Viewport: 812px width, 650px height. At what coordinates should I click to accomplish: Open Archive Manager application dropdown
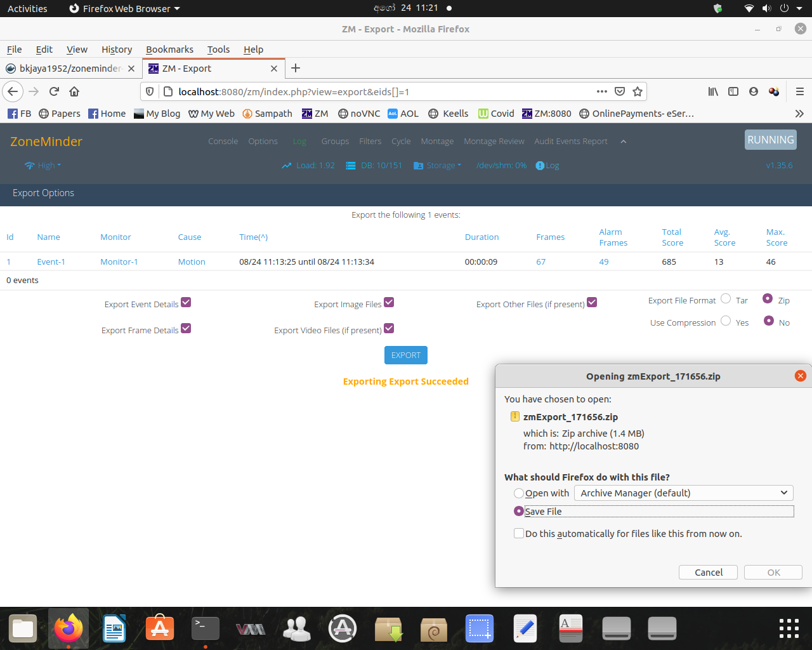683,493
